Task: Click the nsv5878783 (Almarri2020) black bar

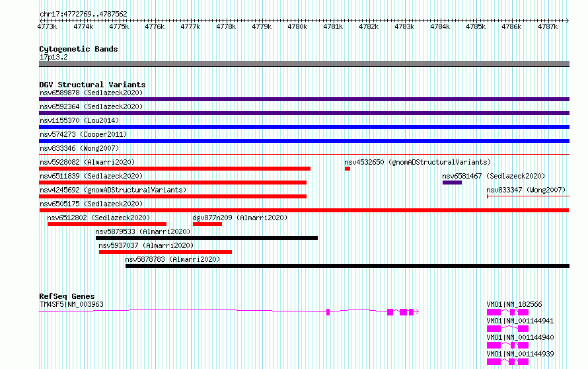Action: pyautogui.click(x=348, y=266)
